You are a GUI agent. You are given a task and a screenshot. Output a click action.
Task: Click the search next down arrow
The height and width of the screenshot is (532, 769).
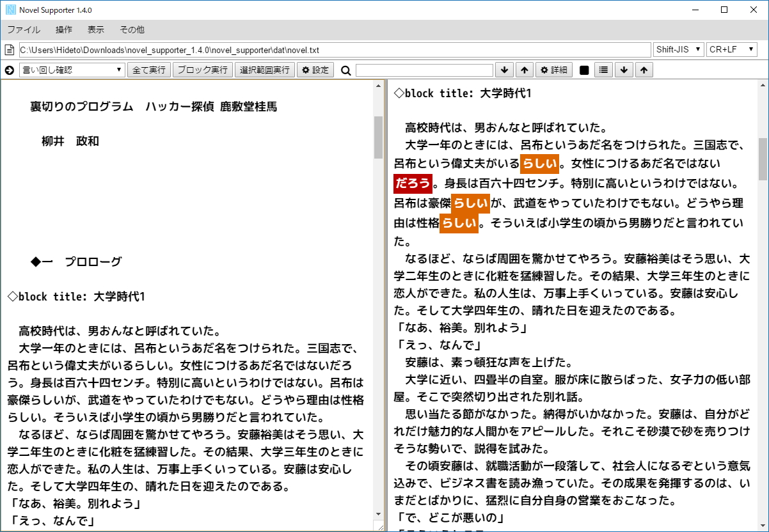click(x=505, y=70)
